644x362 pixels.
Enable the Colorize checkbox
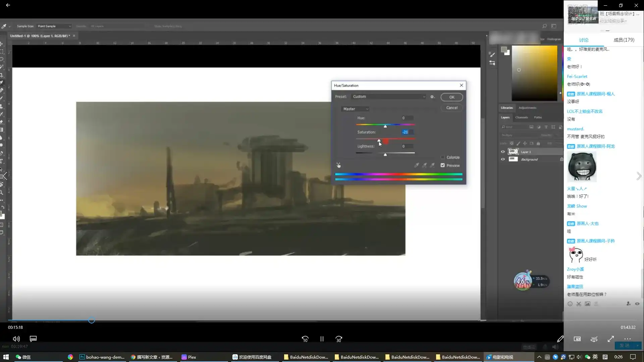(443, 157)
